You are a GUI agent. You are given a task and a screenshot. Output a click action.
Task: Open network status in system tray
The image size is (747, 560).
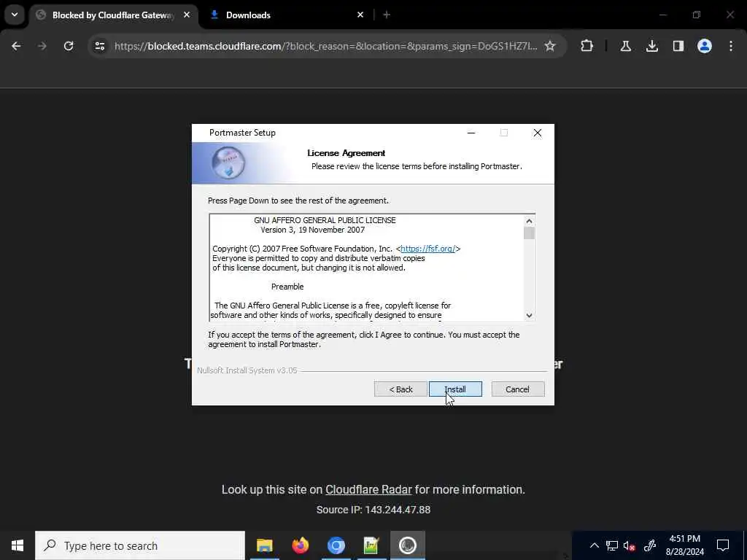click(612, 545)
